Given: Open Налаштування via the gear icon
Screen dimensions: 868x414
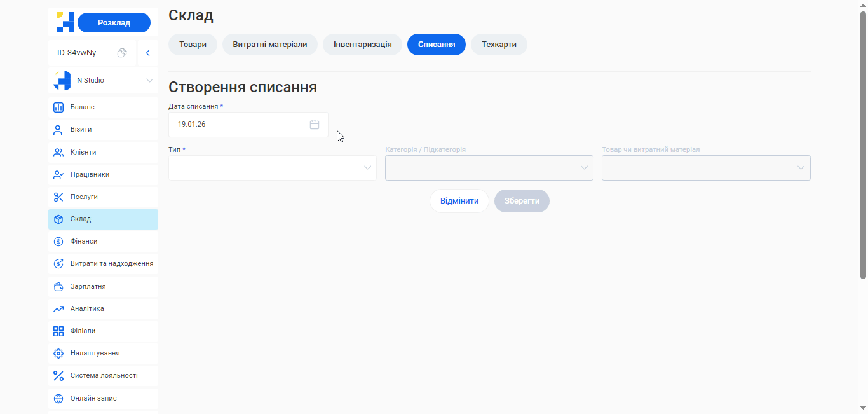Looking at the screenshot, I should (x=58, y=353).
